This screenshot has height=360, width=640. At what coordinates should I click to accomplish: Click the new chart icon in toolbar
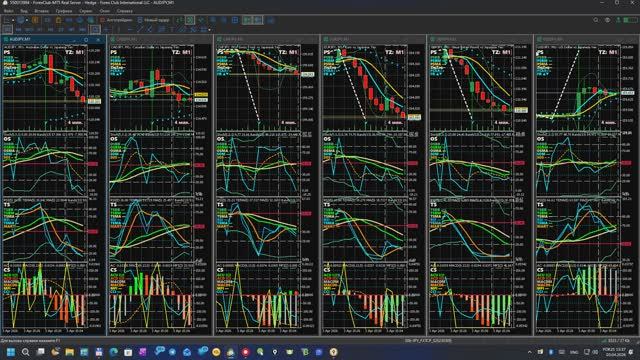[7, 20]
